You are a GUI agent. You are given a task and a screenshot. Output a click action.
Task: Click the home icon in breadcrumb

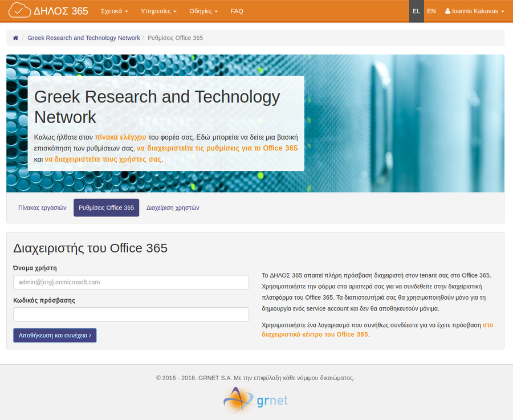pyautogui.click(x=15, y=38)
